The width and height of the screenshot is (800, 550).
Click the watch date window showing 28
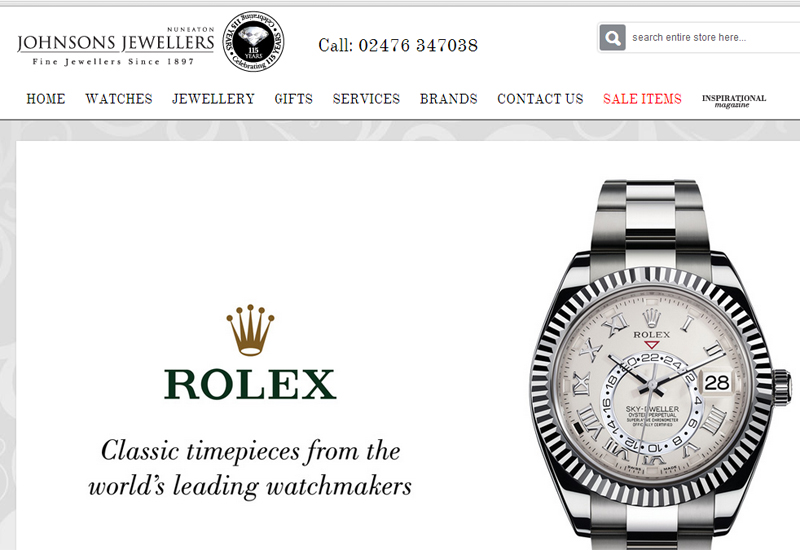(x=717, y=382)
